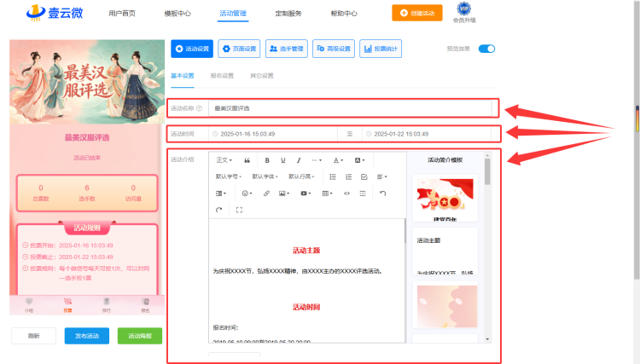Click the insert link chain icon
Image resolution: width=640 pixels, height=364 pixels.
266,194
